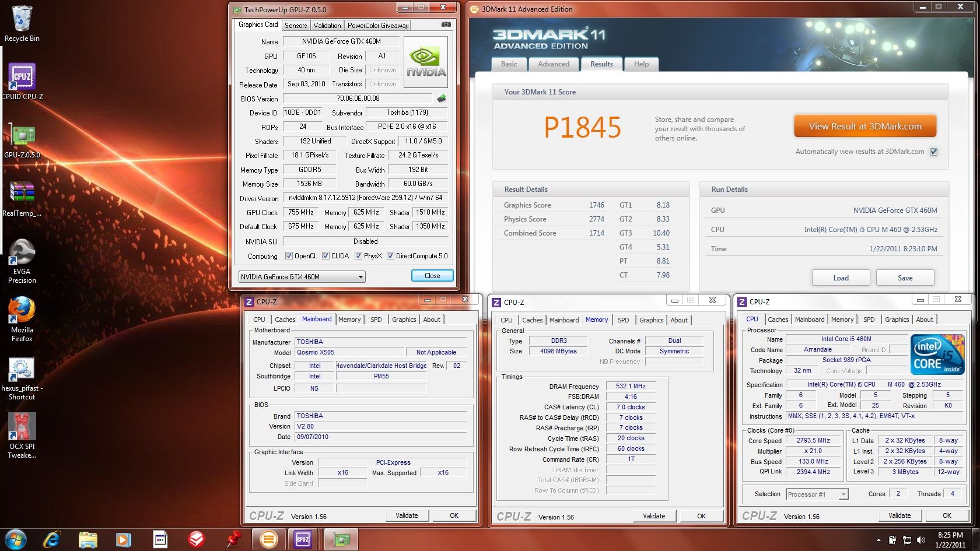Click the volume speaker tray icon
Viewport: 980px width, 551px height.
(x=921, y=540)
